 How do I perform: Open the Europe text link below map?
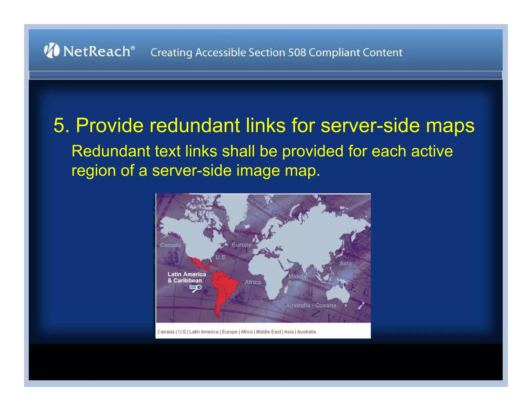(230, 332)
